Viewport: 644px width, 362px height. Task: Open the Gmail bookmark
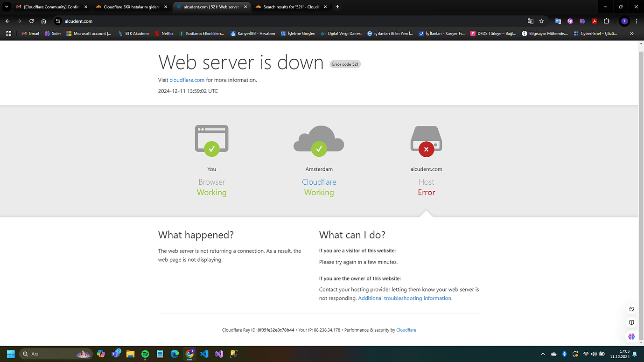(30, 34)
